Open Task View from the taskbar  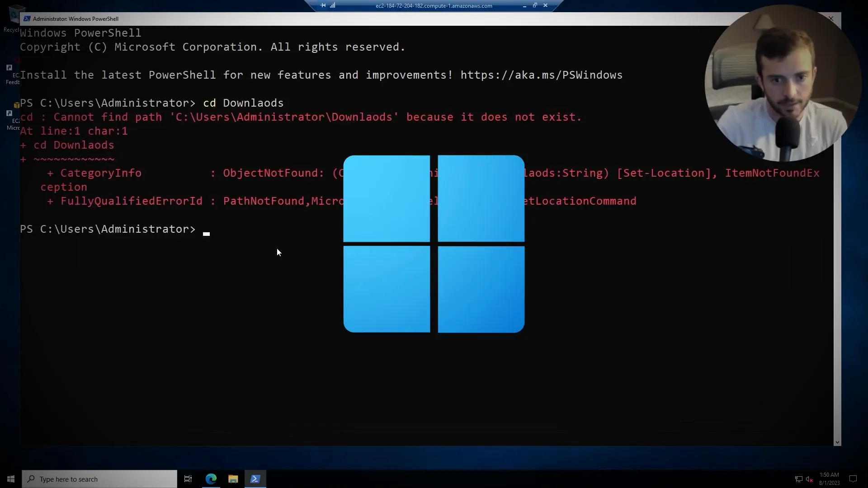point(188,479)
